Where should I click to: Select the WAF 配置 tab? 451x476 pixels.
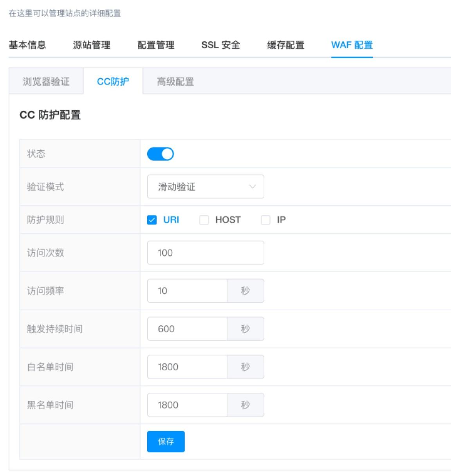(x=351, y=45)
